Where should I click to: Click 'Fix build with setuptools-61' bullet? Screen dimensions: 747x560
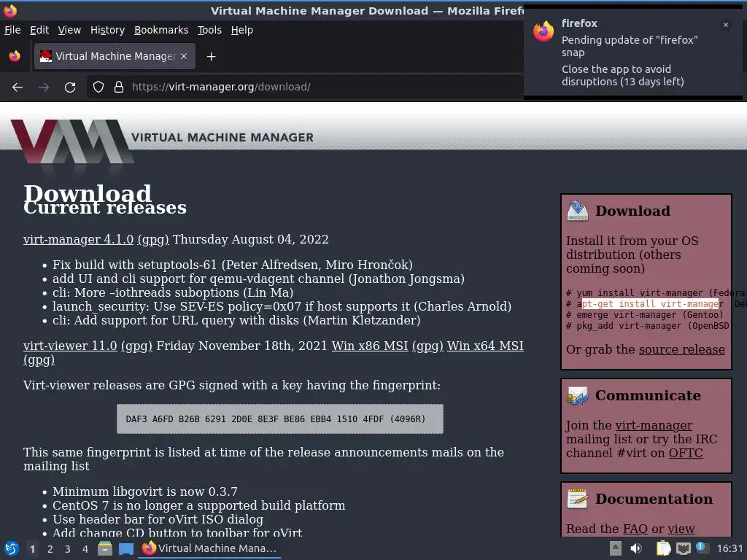233,265
